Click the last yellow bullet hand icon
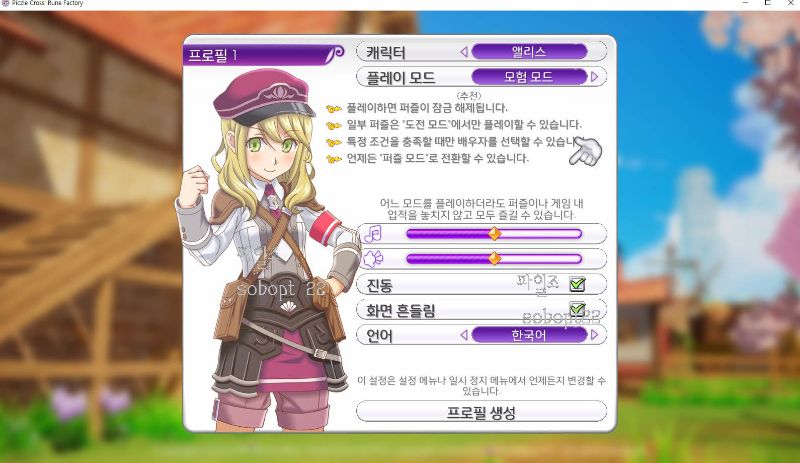This screenshot has width=800, height=463. tap(334, 159)
